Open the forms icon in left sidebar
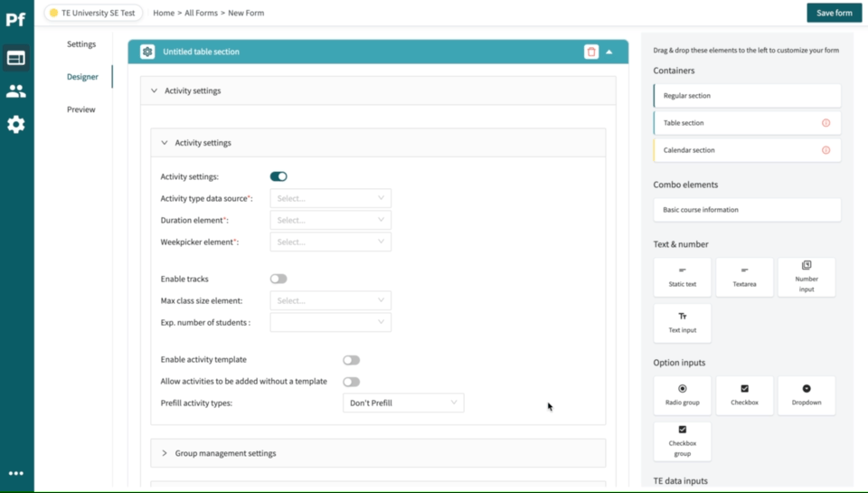The image size is (868, 493). coord(16,58)
